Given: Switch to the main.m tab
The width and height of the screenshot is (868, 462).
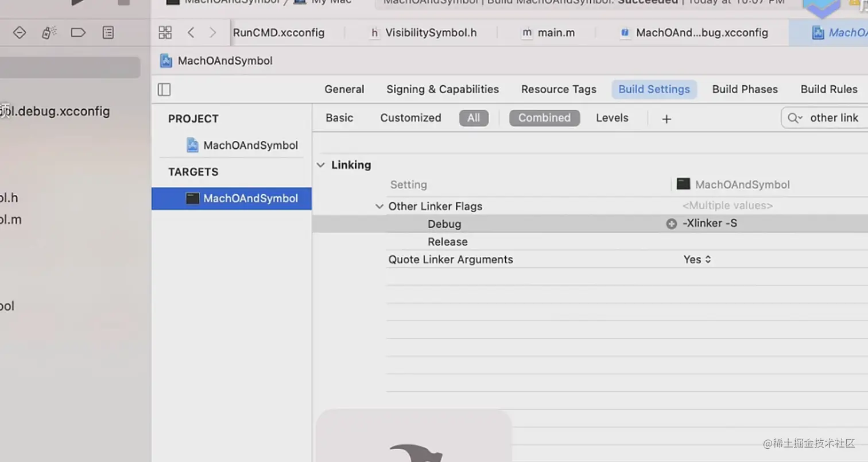Looking at the screenshot, I should 548,33.
